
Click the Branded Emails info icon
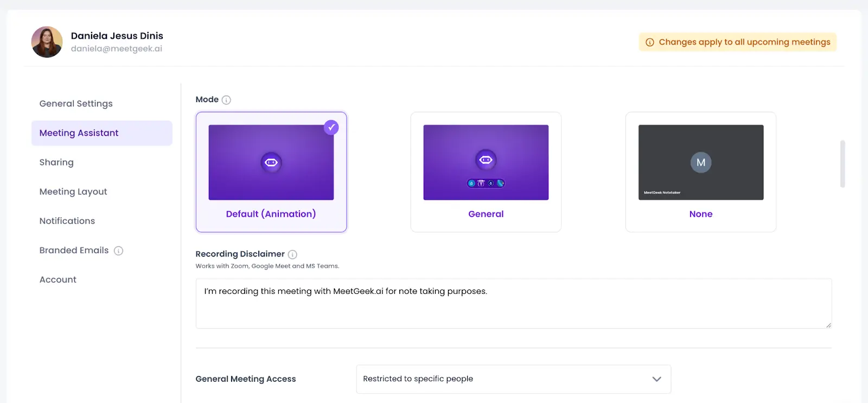pyautogui.click(x=118, y=250)
